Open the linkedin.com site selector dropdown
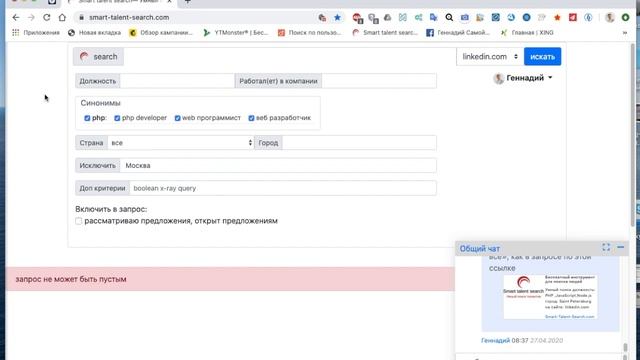Viewport: 640px width, 360px height. (x=490, y=57)
